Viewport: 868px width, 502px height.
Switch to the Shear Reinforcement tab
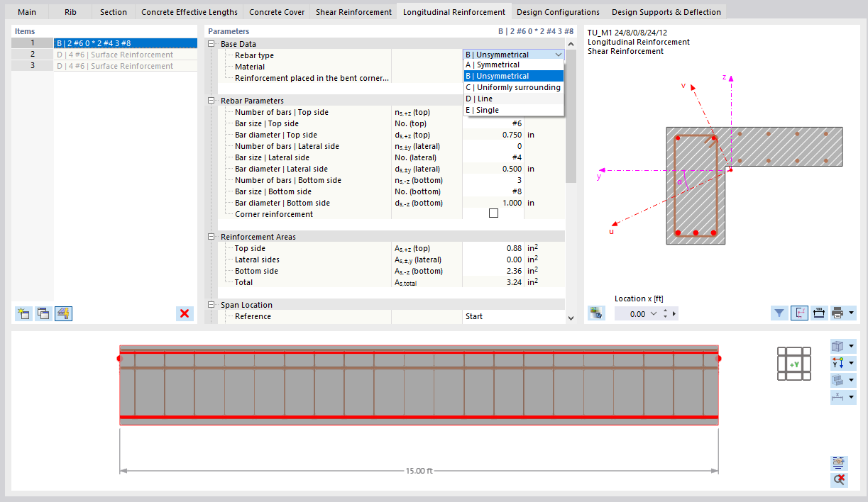(x=352, y=11)
